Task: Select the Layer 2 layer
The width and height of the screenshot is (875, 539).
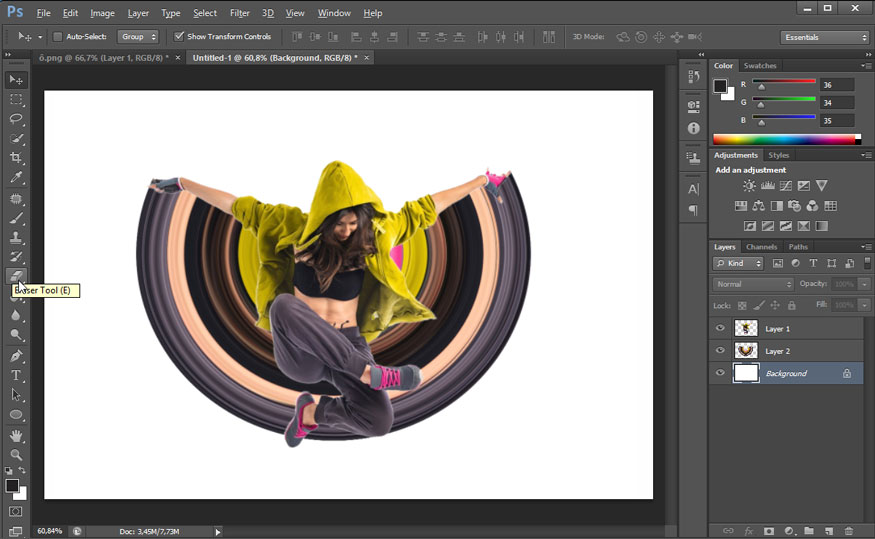Action: coord(777,351)
